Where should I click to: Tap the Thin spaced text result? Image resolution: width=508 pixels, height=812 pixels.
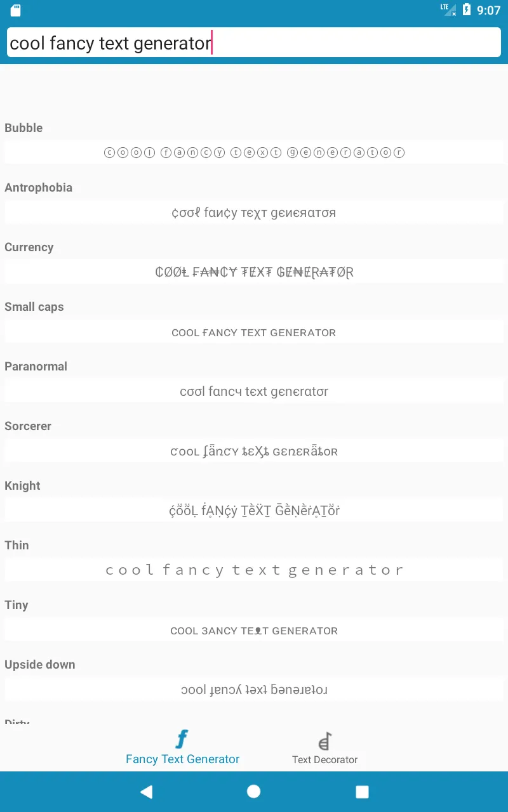(x=254, y=570)
